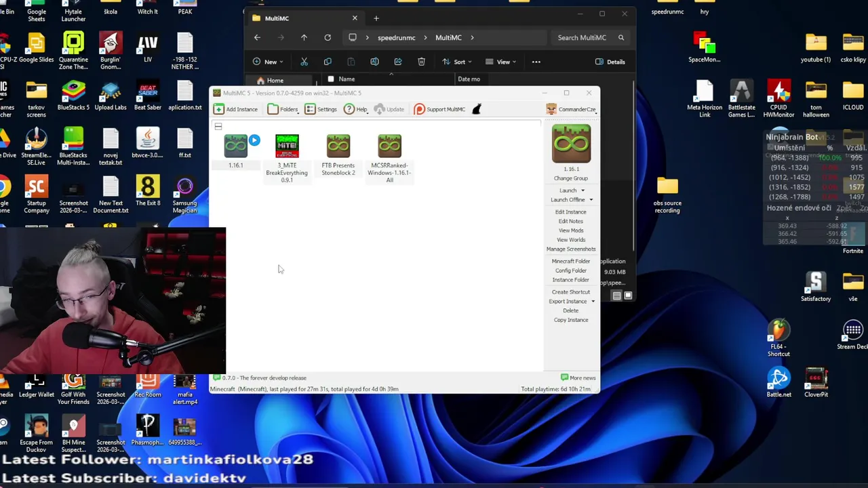Select the FTB Presents Stoneblock 2 instance
The image size is (868, 488).
338,155
